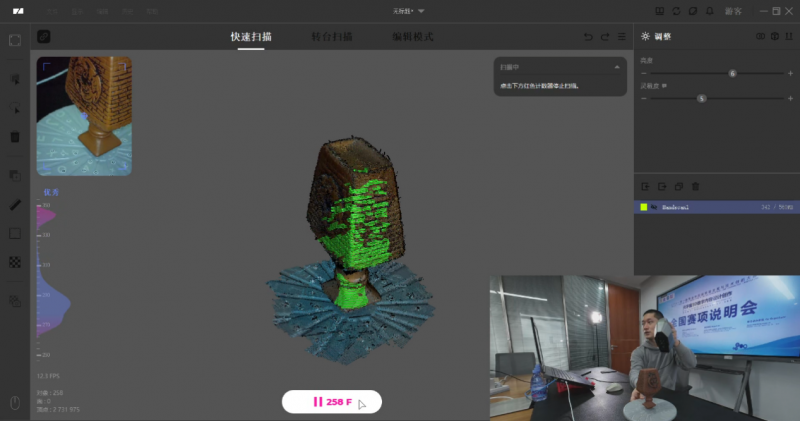Click the import icon above the model list
The height and width of the screenshot is (421, 800).
pos(646,186)
